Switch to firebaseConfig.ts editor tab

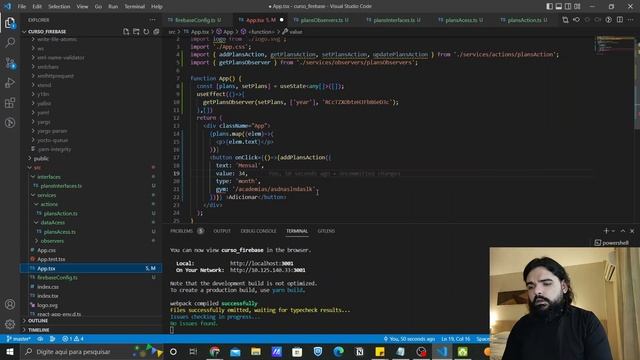tap(195, 20)
